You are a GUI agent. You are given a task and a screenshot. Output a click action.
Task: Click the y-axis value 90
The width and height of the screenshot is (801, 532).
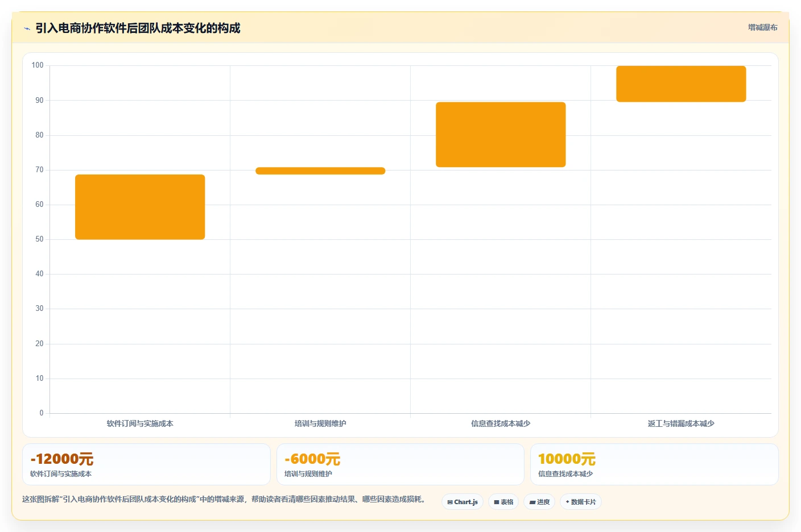(x=39, y=100)
